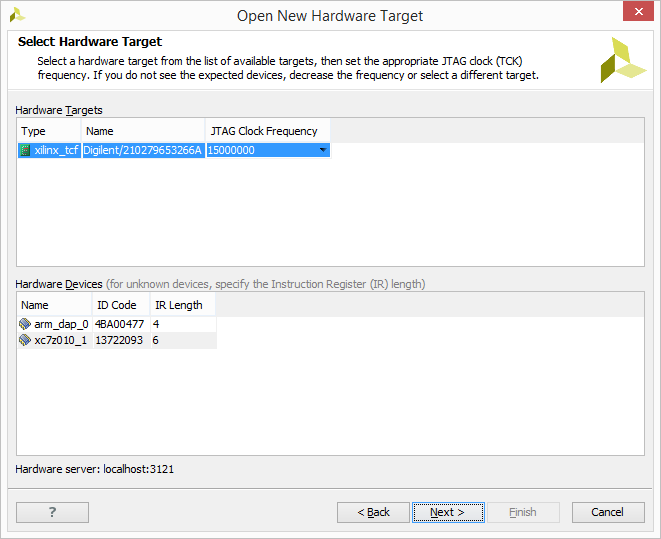Click the ID Code column header
Image resolution: width=661 pixels, height=539 pixels.
(121, 305)
